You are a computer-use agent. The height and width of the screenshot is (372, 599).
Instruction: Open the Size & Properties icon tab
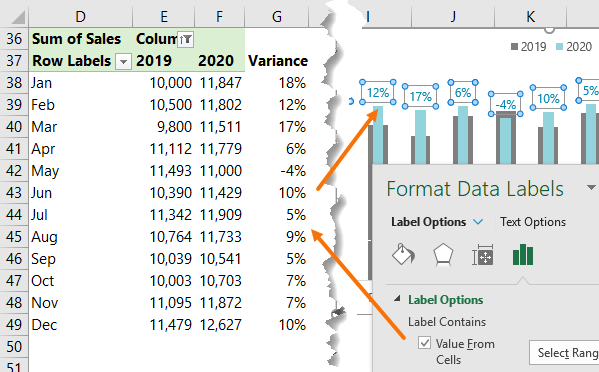483,254
